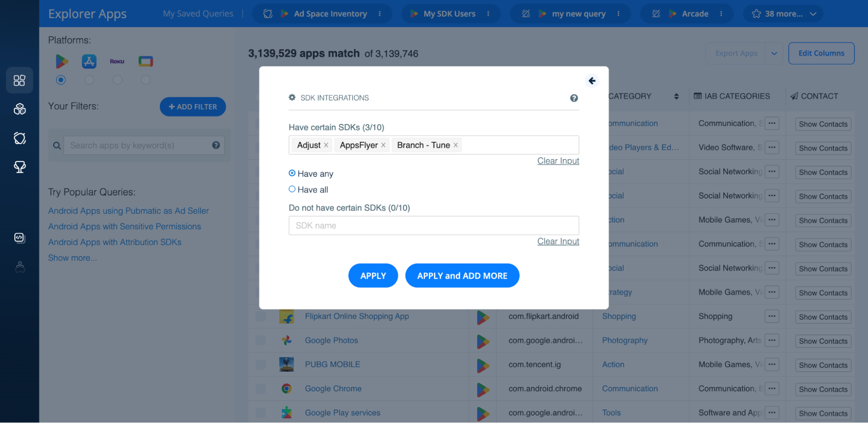Tick the checkbox for Google Photos row

(x=261, y=340)
